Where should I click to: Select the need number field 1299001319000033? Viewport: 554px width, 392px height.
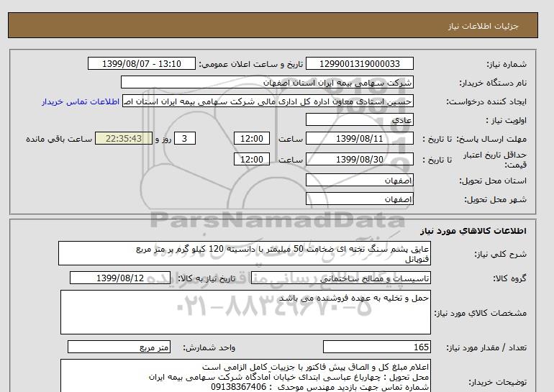coord(359,64)
